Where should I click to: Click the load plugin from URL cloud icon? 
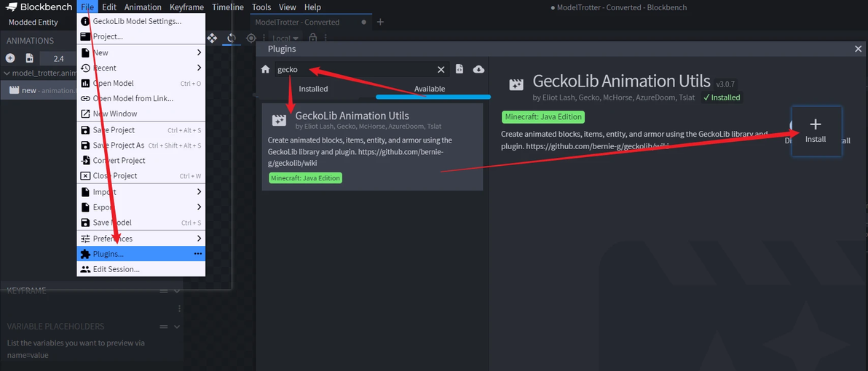click(x=478, y=69)
